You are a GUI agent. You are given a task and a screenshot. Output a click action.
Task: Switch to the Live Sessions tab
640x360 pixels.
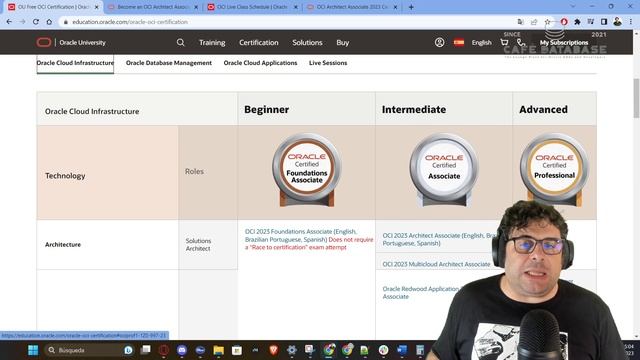328,63
